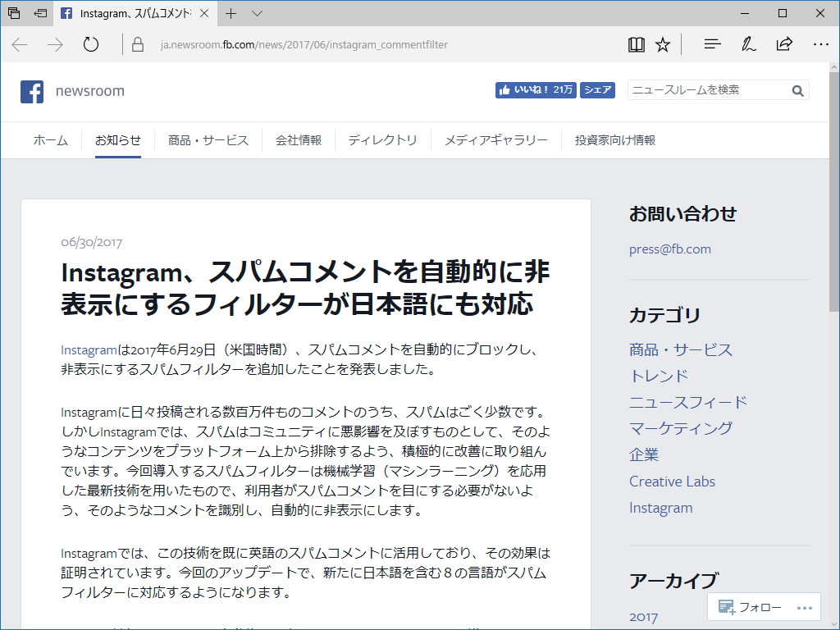840x630 pixels.
Task: Click the いいね button
Action: [x=535, y=90]
